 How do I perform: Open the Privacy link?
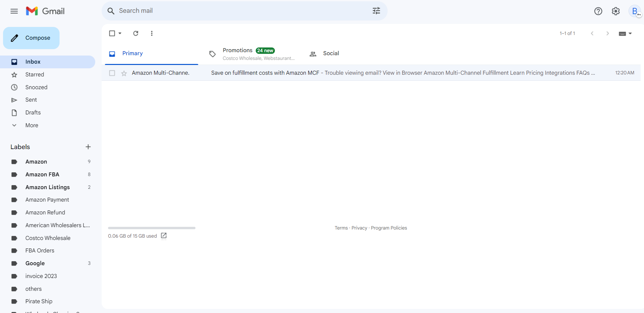pos(359,228)
